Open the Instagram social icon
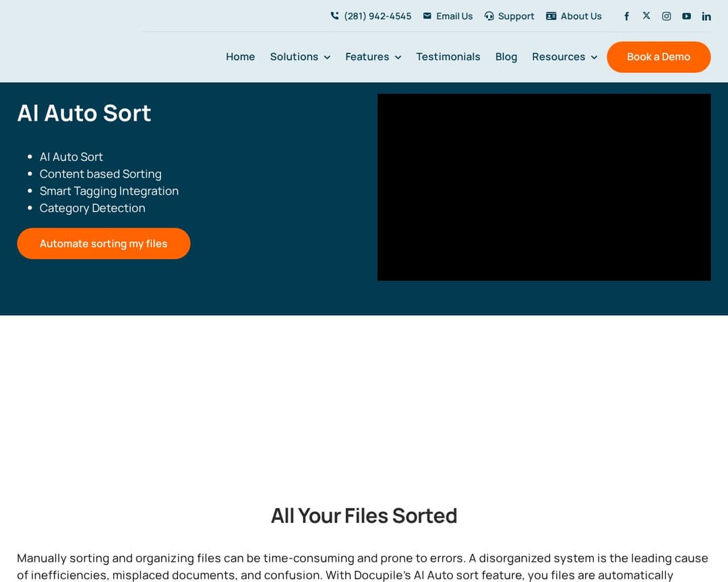Viewport: 728px width, 582px height. [x=666, y=16]
